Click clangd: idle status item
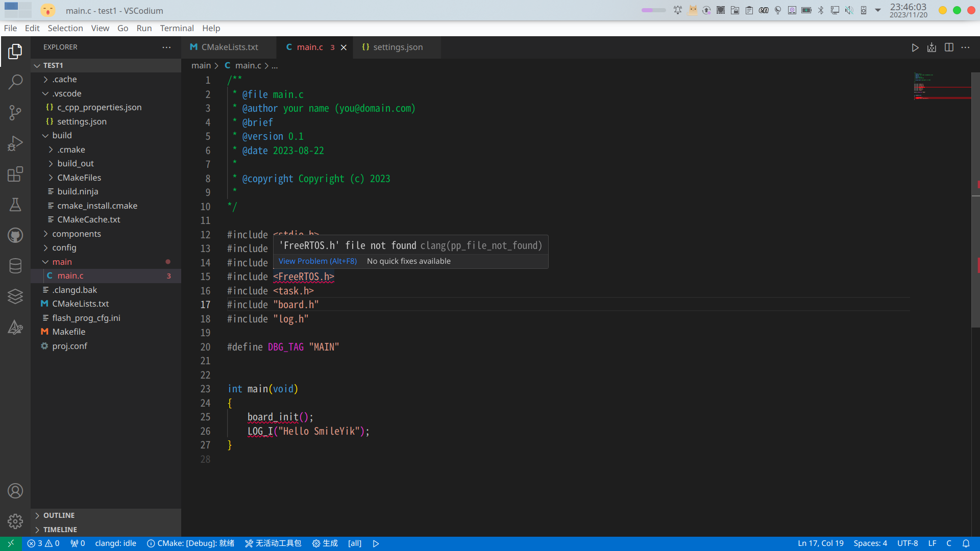980x551 pixels. coord(116,543)
